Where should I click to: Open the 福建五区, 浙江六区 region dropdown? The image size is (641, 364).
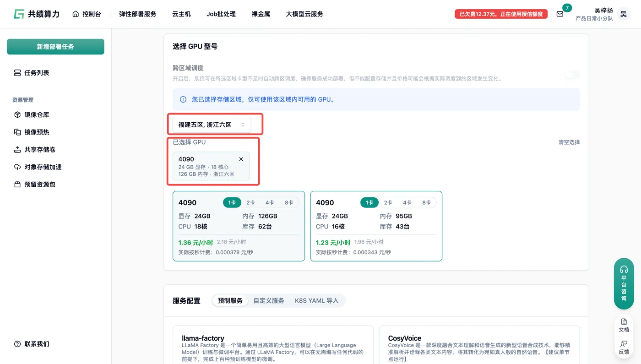212,125
